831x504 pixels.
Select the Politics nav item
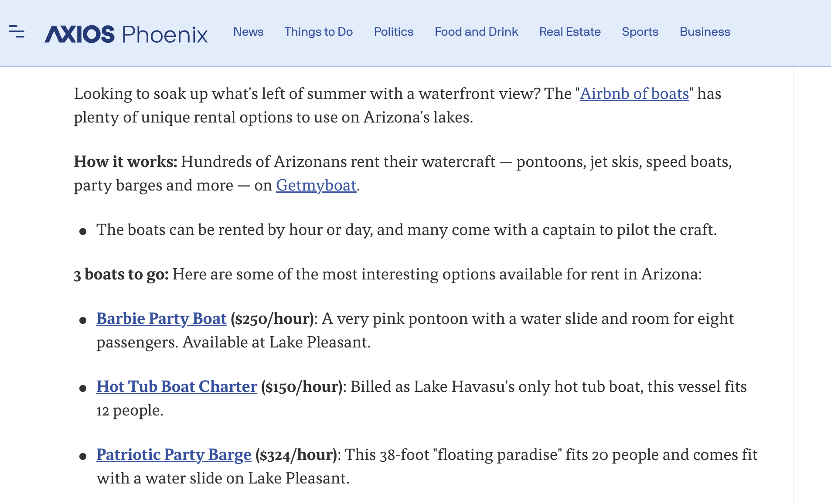click(x=393, y=32)
